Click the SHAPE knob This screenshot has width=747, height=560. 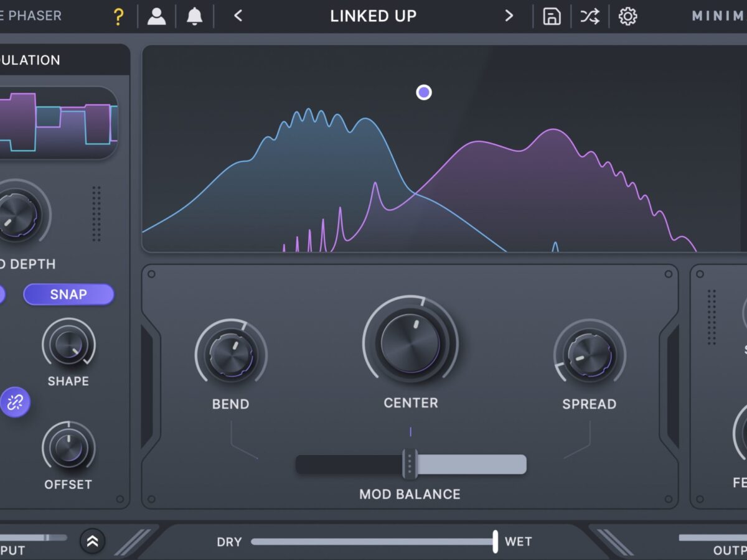(68, 344)
